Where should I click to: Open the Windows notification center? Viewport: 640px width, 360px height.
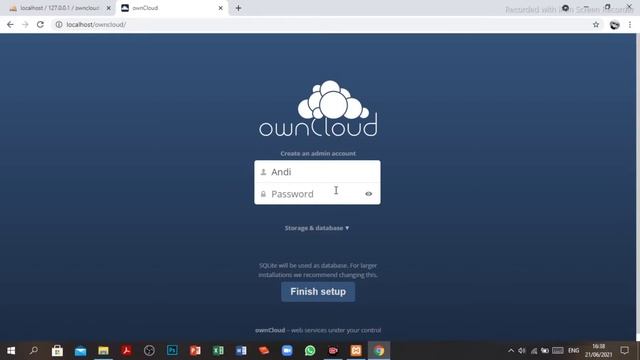point(624,351)
